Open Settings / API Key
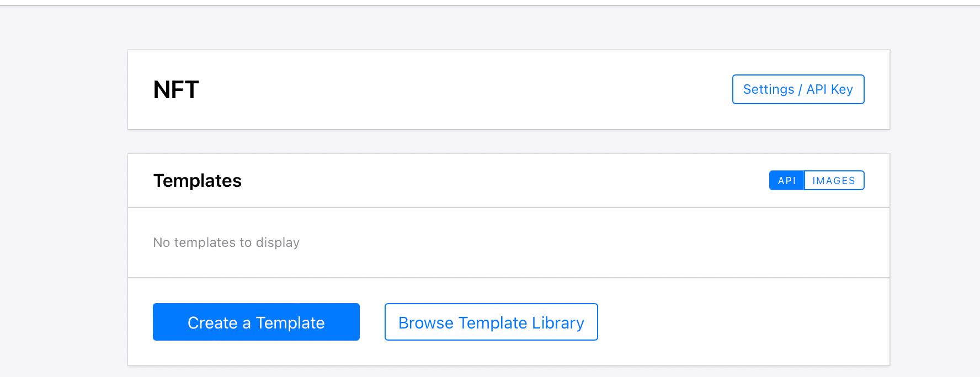Viewport: 980px width, 377px height. 798,89
